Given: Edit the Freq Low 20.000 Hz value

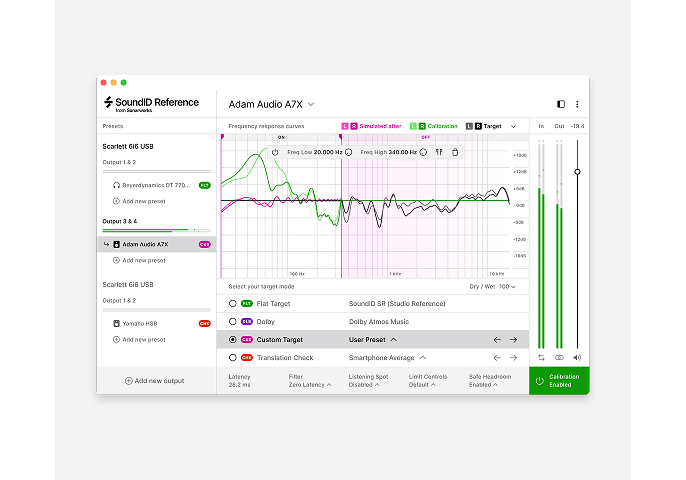Looking at the screenshot, I should coord(328,152).
